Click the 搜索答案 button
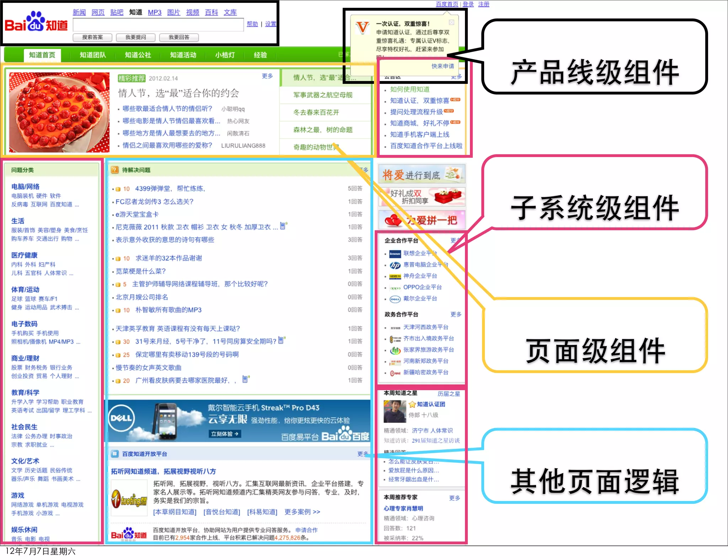 coord(92,37)
